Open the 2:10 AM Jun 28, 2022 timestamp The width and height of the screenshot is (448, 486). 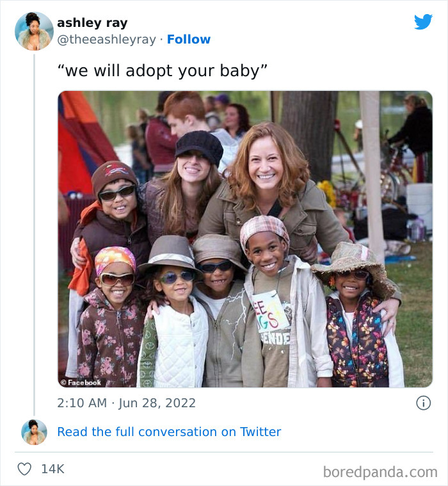(127, 403)
